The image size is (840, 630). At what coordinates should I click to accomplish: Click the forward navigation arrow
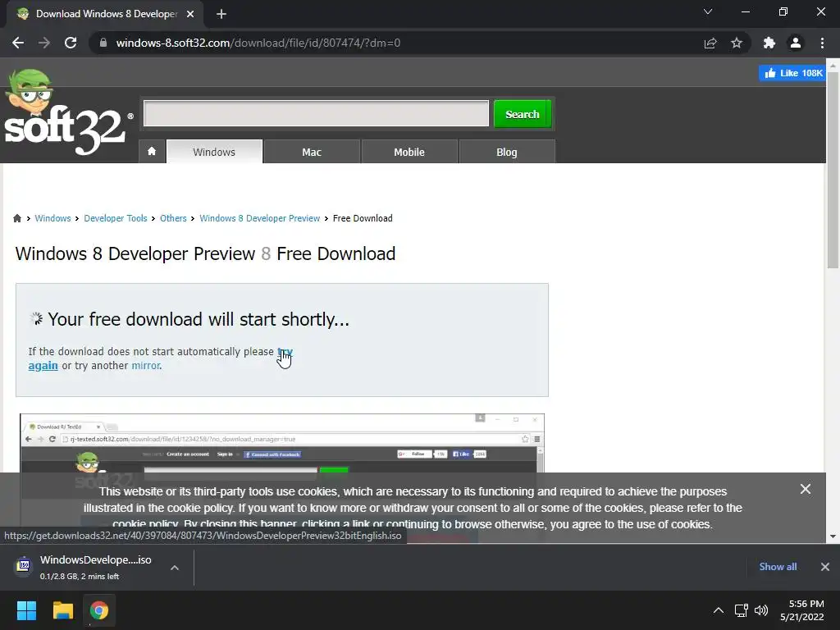click(44, 43)
